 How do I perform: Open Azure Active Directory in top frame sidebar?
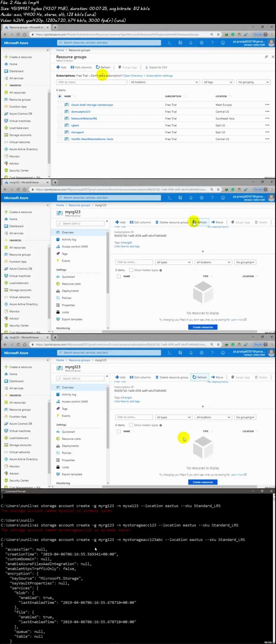click(23, 149)
